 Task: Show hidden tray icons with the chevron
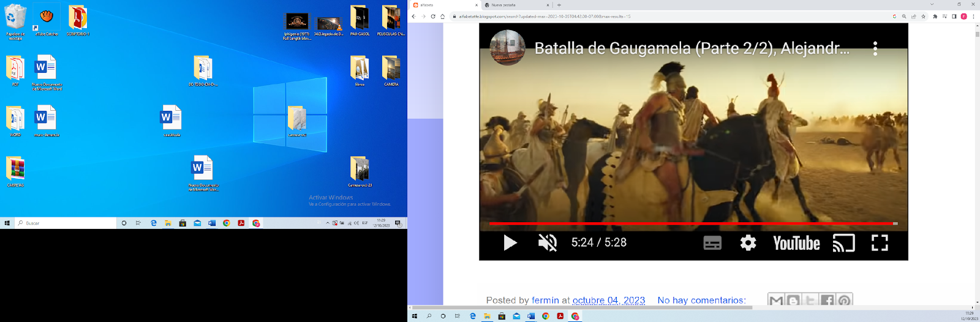point(328,223)
